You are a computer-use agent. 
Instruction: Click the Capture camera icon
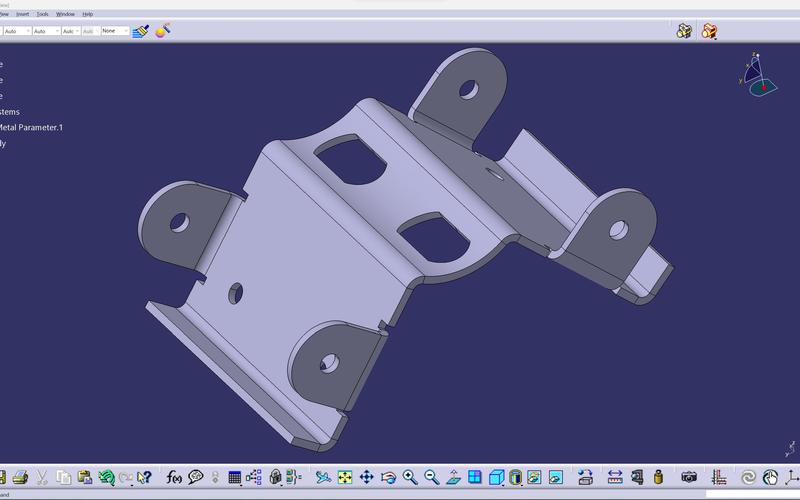pos(689,478)
